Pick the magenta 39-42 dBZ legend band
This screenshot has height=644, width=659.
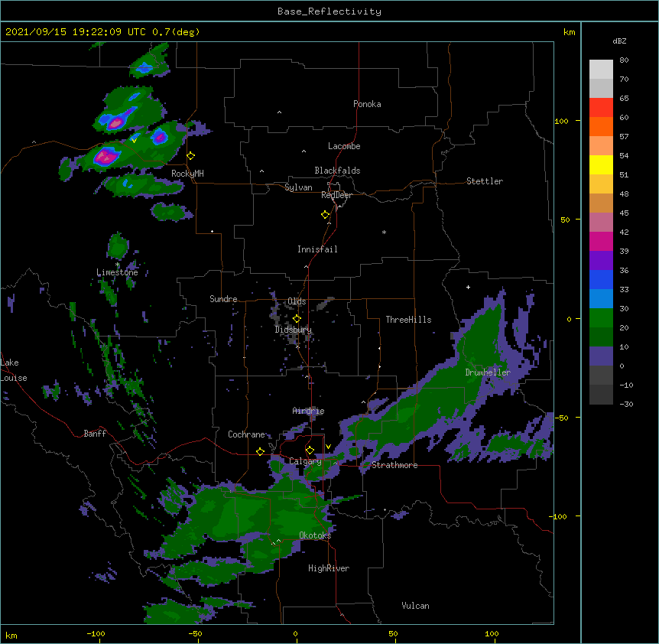[x=601, y=241]
